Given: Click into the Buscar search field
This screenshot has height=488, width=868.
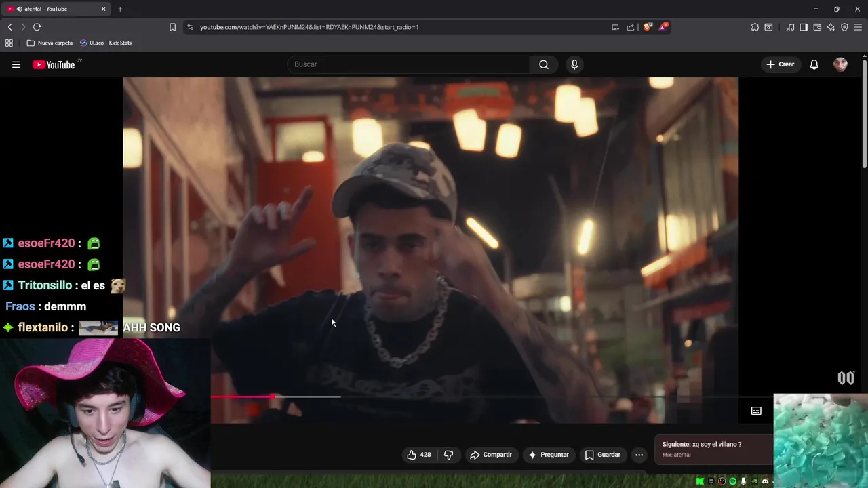Looking at the screenshot, I should [x=408, y=64].
